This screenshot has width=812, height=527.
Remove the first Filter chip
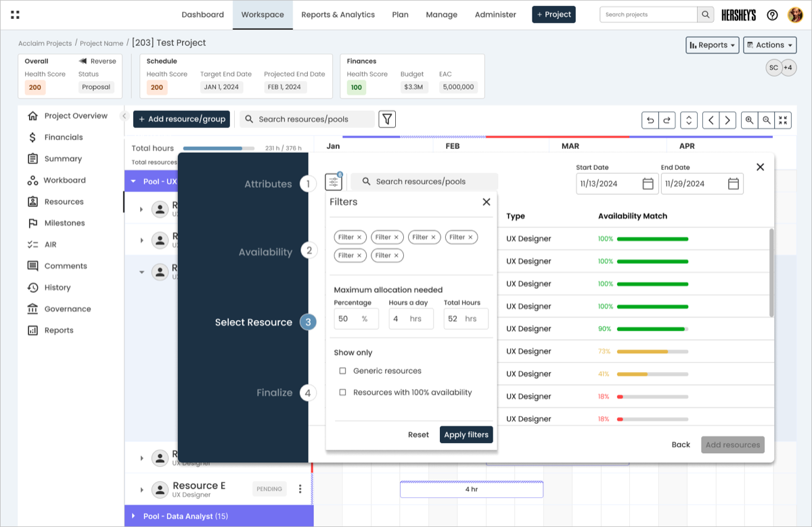tap(359, 237)
